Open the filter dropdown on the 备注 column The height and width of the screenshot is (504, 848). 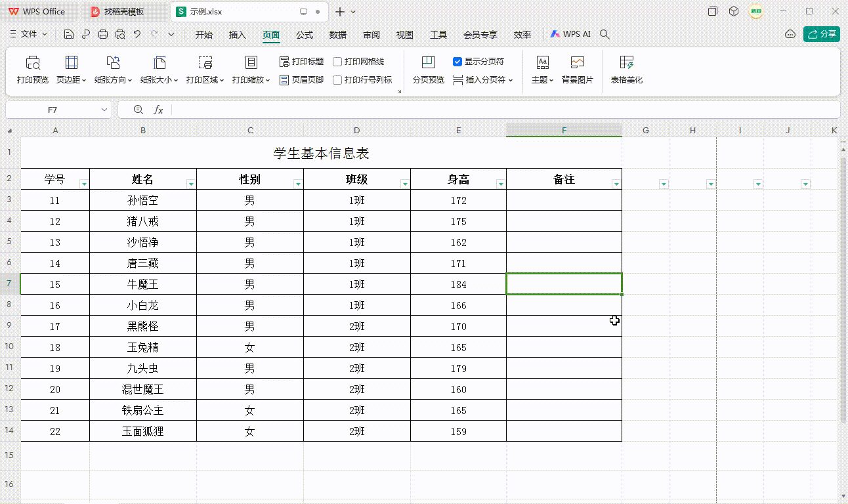616,184
